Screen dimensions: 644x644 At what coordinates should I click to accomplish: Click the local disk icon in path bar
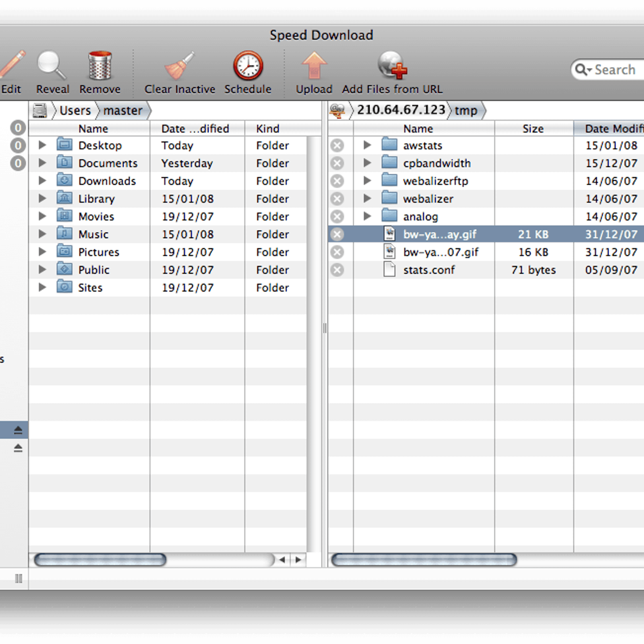click(40, 110)
